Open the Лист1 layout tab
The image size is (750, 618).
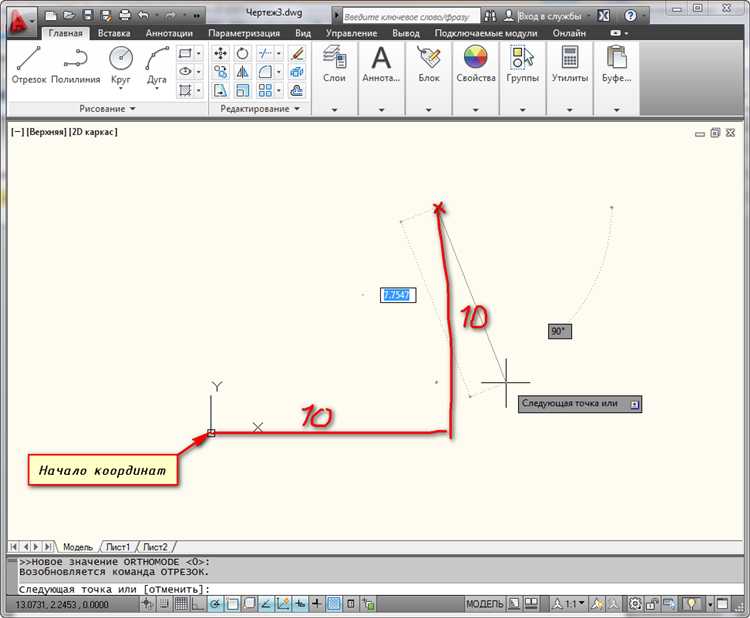[117, 547]
